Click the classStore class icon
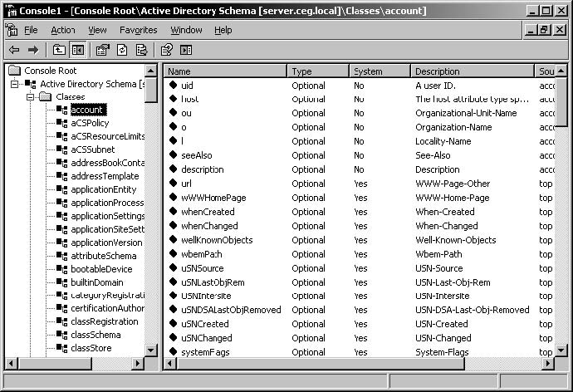The width and height of the screenshot is (573, 392). point(61,348)
